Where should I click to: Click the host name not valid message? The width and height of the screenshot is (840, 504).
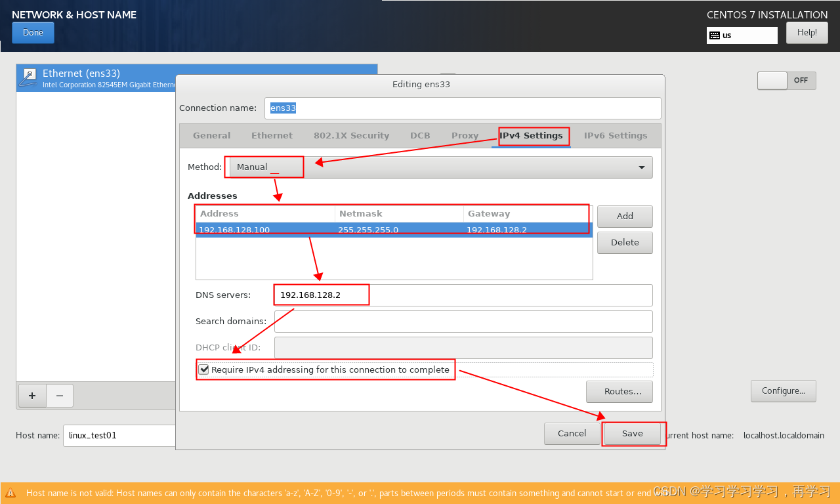348,493
